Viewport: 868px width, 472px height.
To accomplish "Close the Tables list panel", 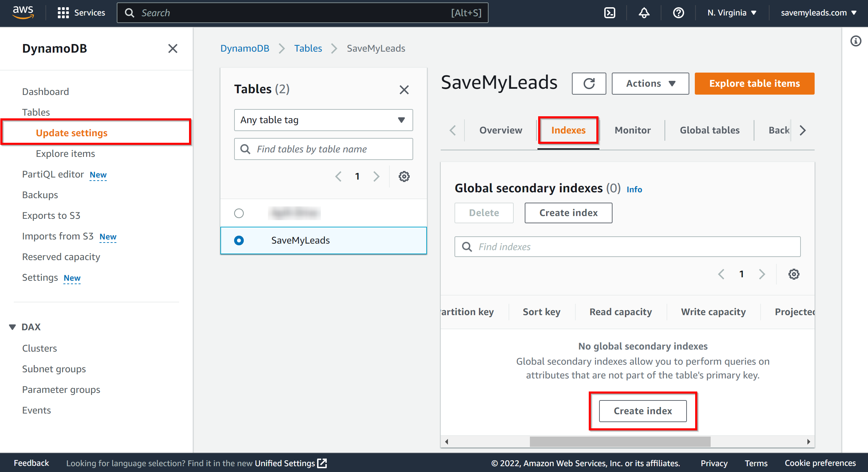I will [404, 89].
